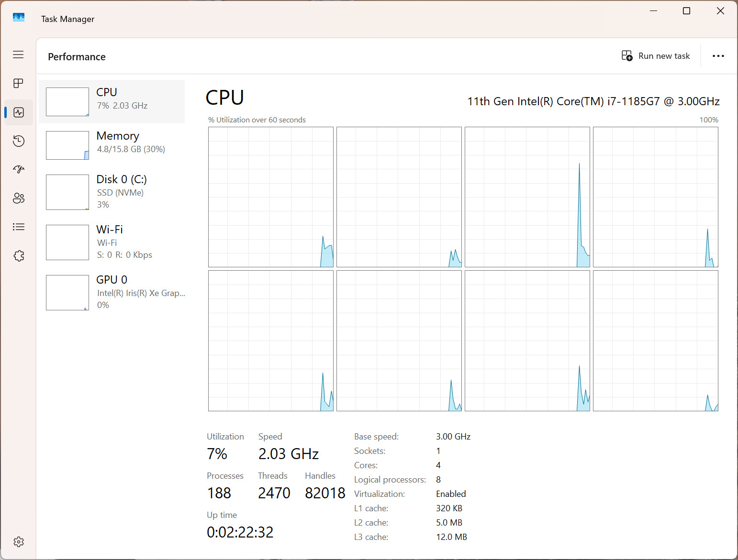The height and width of the screenshot is (560, 738).
Task: Select the Performance page icon
Action: [x=19, y=112]
